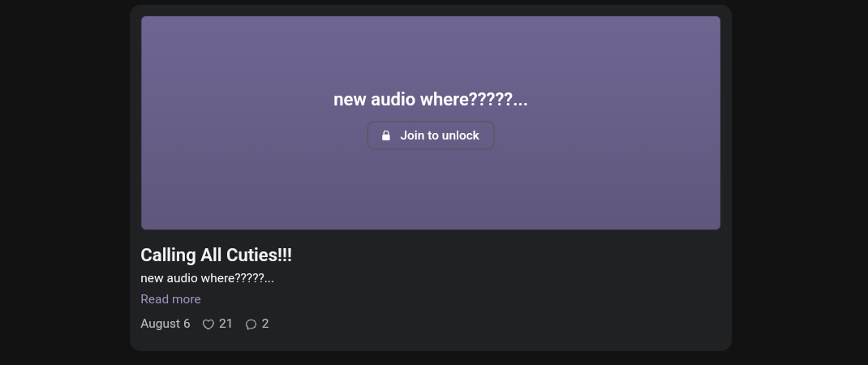Select the purple locked post preview

[431, 122]
